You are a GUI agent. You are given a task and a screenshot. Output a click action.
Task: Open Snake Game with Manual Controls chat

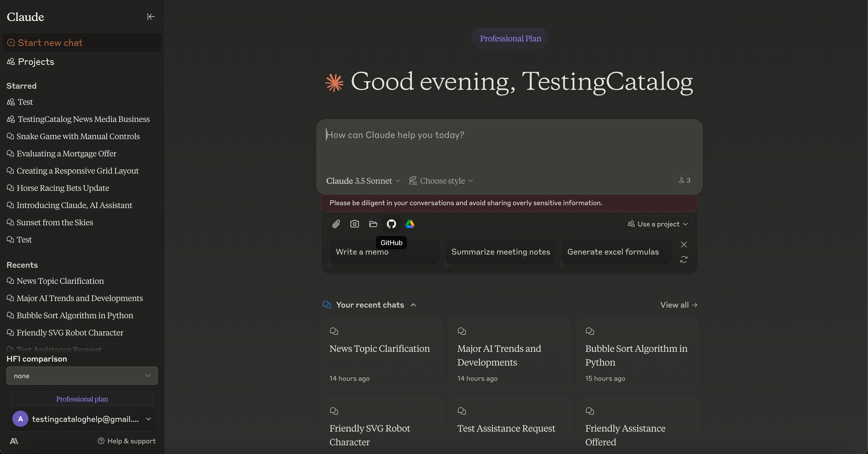73,136
